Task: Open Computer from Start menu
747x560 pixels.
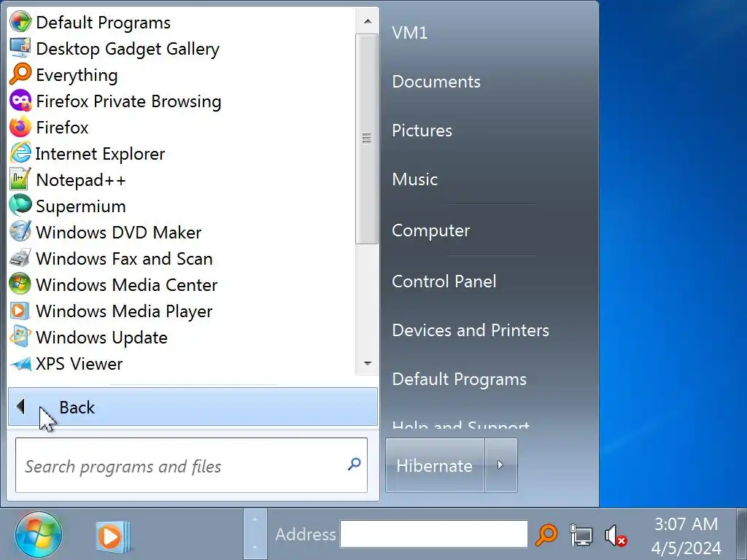Action: tap(430, 230)
